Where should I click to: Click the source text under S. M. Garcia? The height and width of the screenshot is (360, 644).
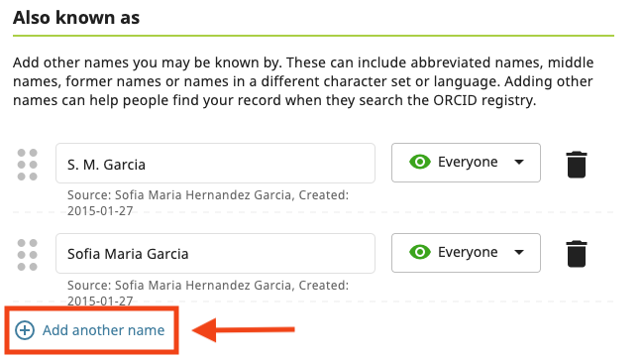click(208, 202)
